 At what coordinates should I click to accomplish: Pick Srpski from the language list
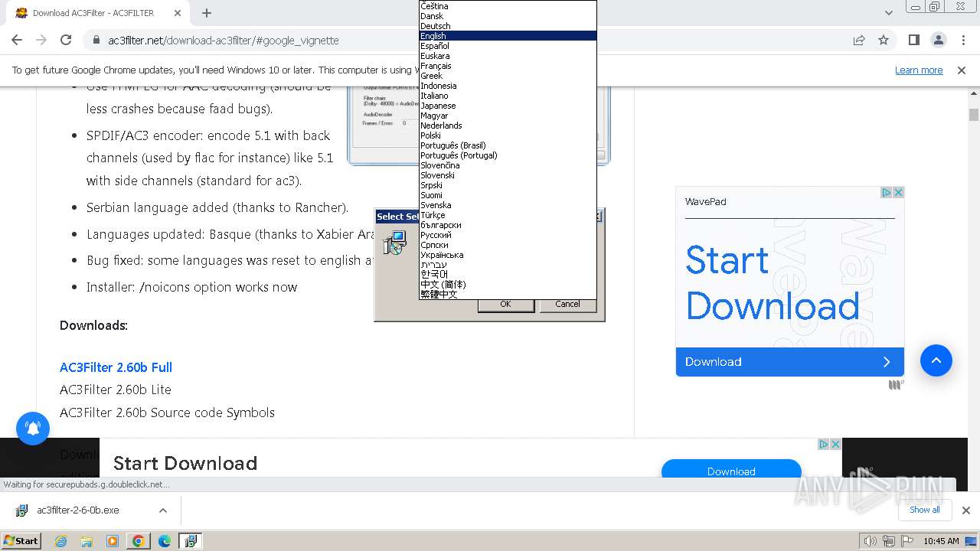(x=508, y=185)
